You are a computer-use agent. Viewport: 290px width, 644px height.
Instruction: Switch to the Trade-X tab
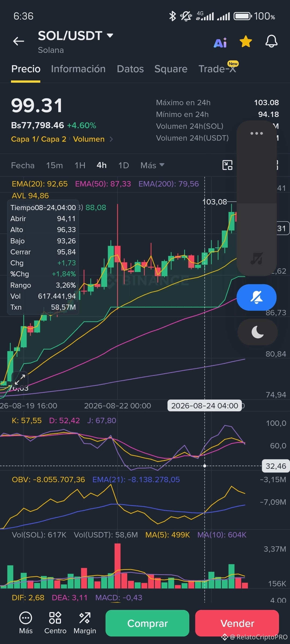217,69
